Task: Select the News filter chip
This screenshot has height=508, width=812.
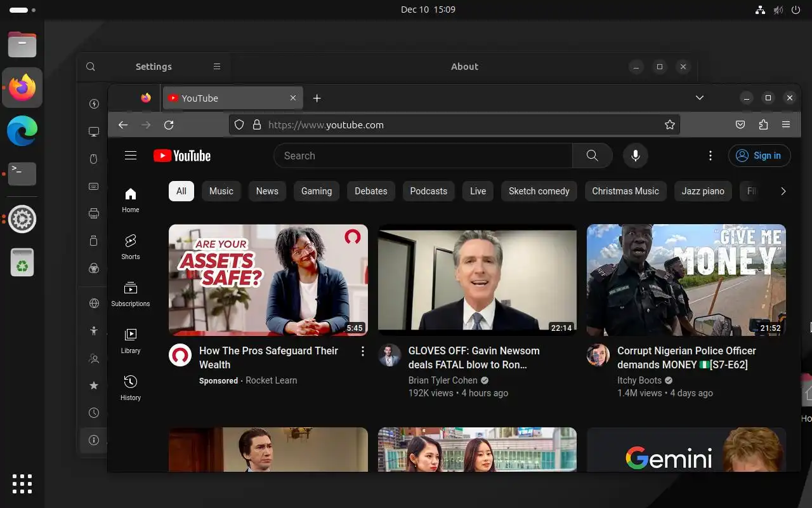Action: tap(267, 191)
